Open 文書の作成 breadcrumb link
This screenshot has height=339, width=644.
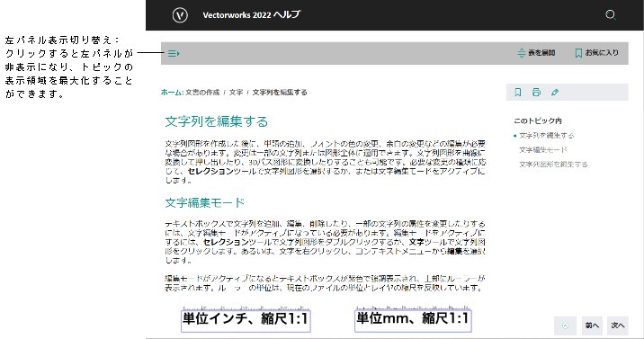click(x=202, y=93)
